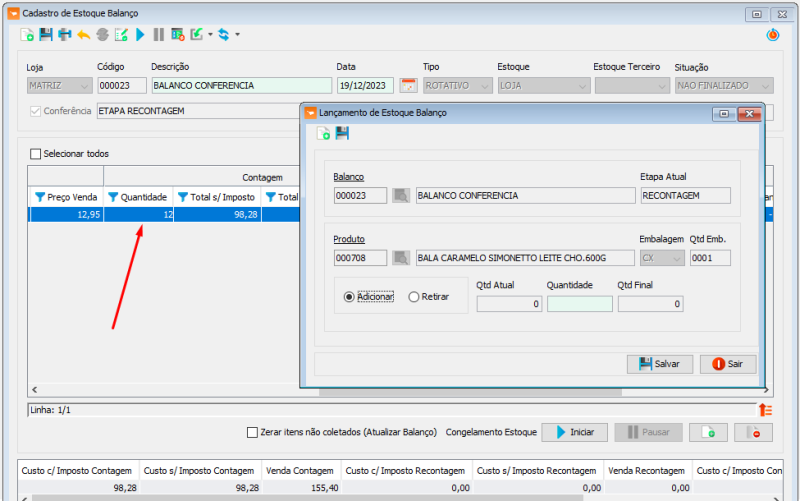
Task: Click the Data field 19/12/2023
Action: (365, 85)
